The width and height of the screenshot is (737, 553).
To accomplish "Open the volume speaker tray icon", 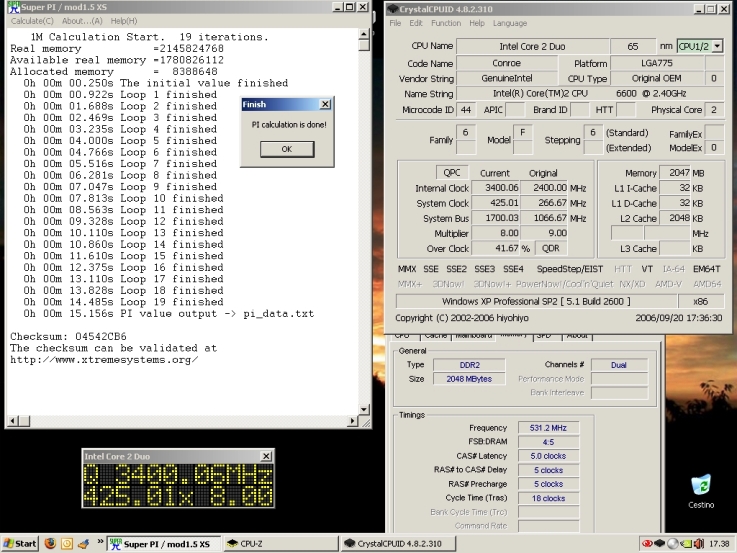I will pos(698,544).
